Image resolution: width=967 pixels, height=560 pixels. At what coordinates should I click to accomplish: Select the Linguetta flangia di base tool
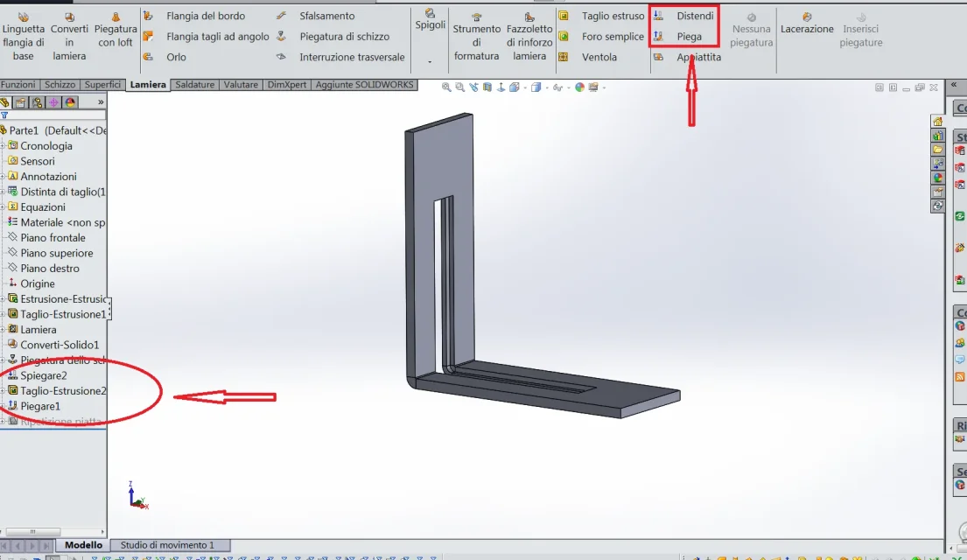point(24,36)
